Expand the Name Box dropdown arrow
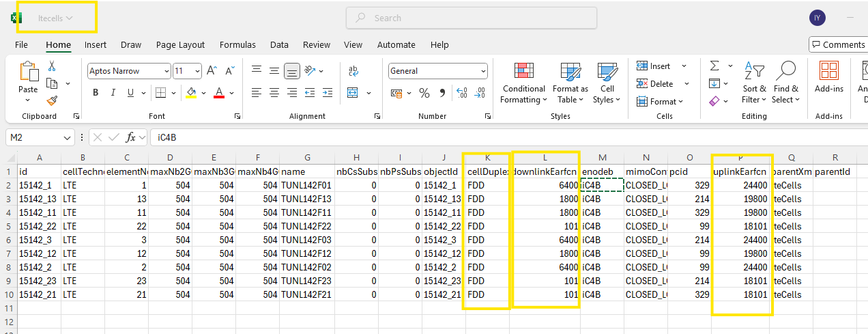 67,137
